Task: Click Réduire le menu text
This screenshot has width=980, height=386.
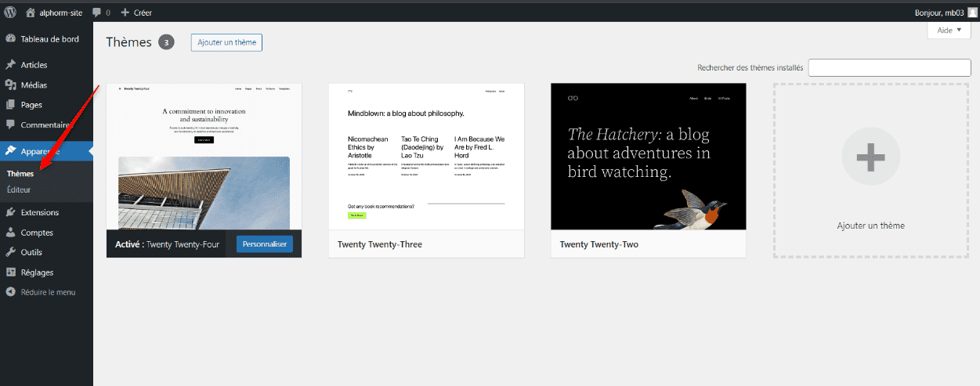Action: (48, 292)
